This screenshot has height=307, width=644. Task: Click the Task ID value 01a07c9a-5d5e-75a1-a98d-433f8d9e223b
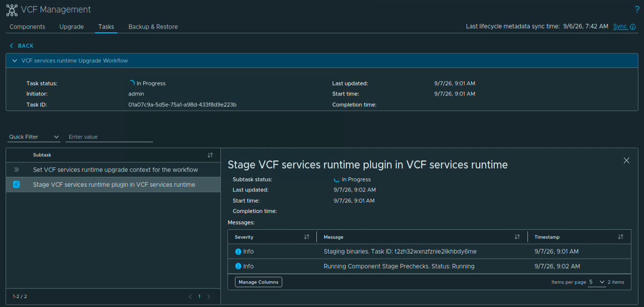(x=183, y=105)
